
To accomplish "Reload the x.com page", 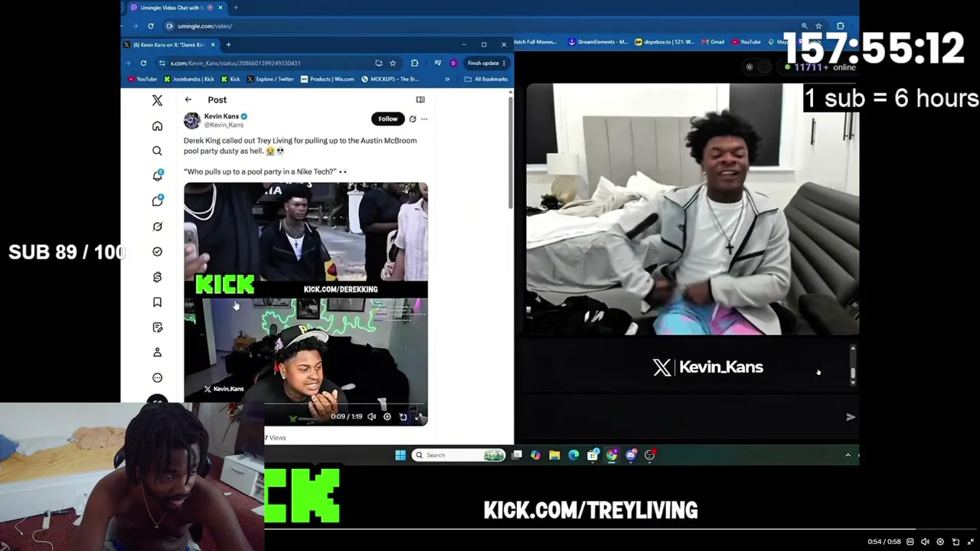I will [143, 63].
